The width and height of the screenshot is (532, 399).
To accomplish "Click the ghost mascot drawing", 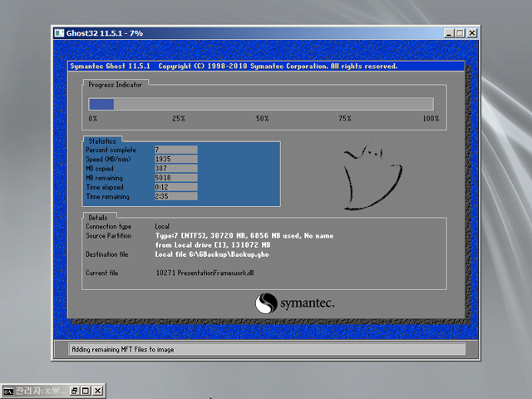I will click(x=373, y=177).
